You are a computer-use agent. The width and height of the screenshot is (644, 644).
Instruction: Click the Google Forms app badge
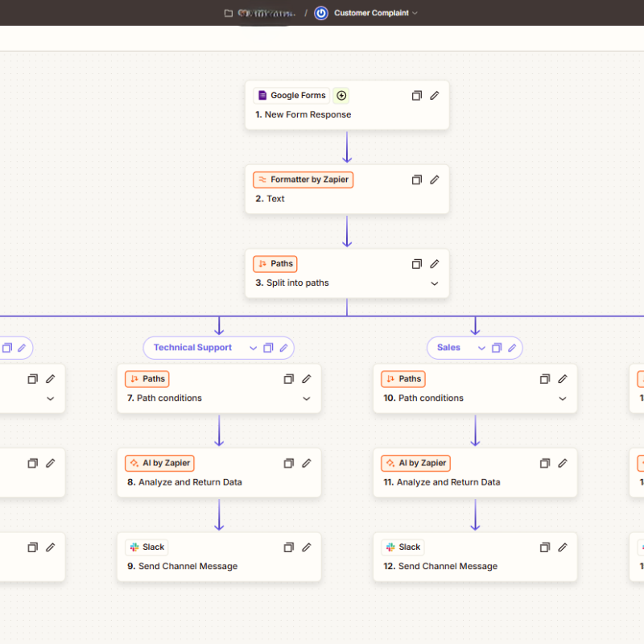[291, 95]
